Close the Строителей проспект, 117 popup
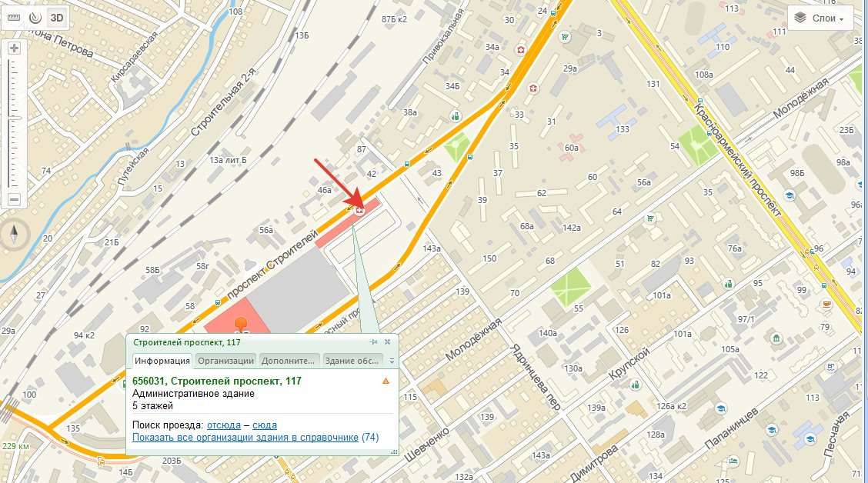 click(x=388, y=342)
